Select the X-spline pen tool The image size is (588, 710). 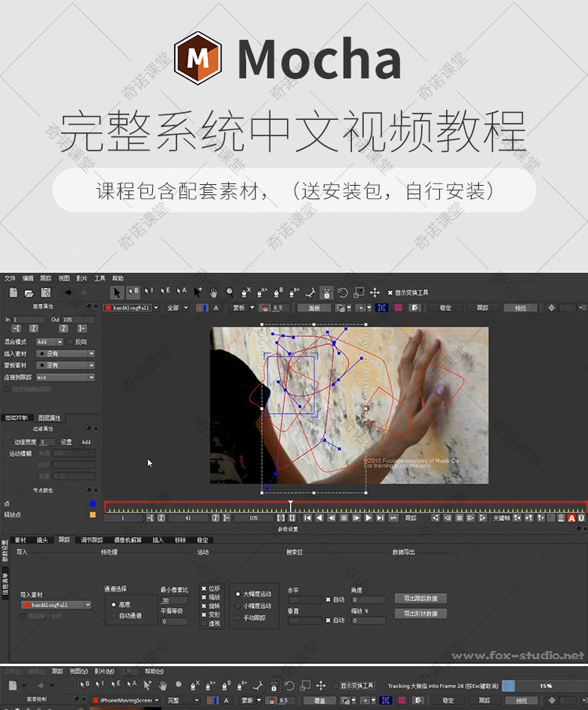click(x=246, y=292)
